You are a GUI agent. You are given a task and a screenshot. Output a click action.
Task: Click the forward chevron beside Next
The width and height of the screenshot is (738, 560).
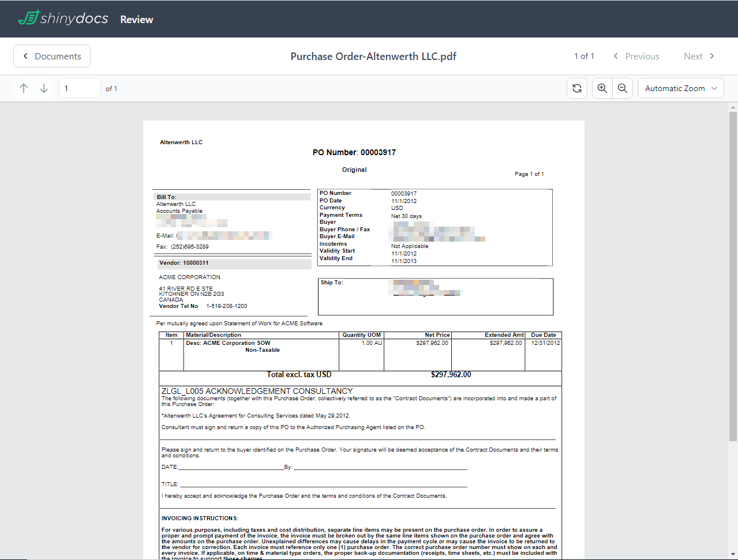[711, 56]
